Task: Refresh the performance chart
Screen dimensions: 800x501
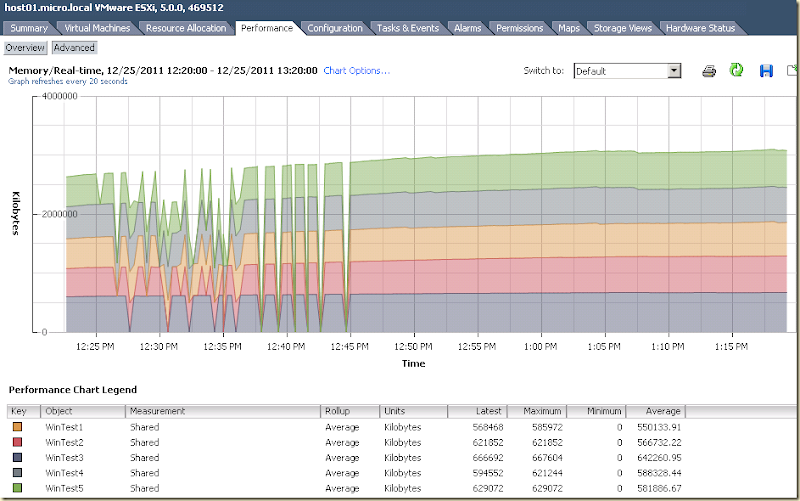Action: 736,70
